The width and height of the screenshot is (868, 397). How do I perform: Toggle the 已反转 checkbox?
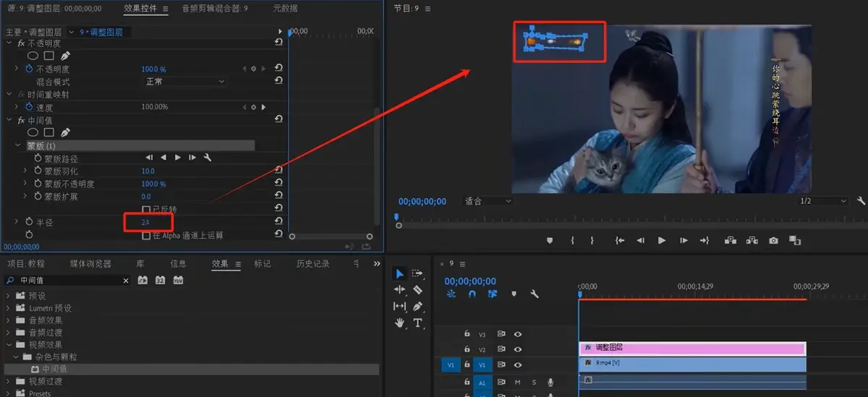[147, 209]
